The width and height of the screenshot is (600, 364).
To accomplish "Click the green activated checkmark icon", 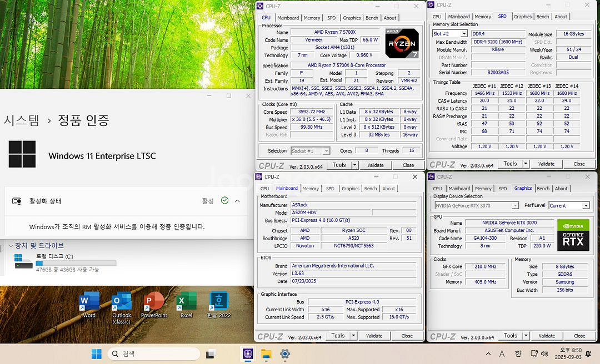I will [x=224, y=200].
